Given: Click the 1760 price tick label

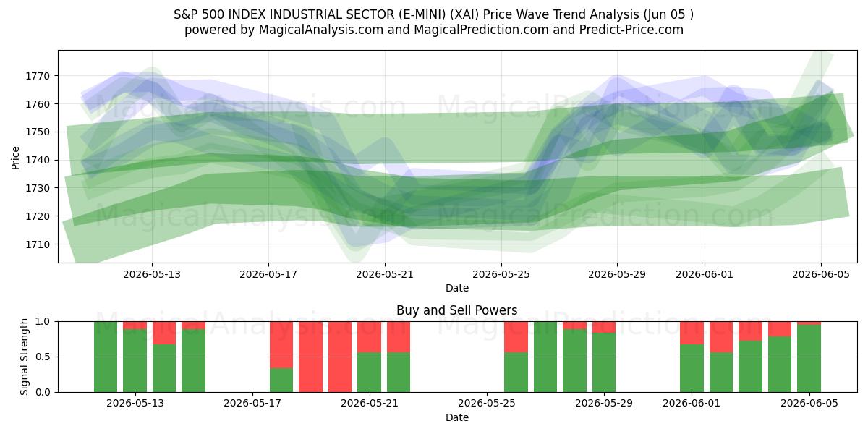Looking at the screenshot, I should point(39,104).
